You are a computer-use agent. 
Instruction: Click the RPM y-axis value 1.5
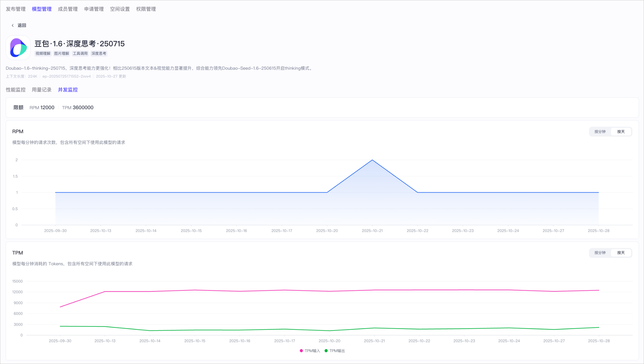[15, 176]
